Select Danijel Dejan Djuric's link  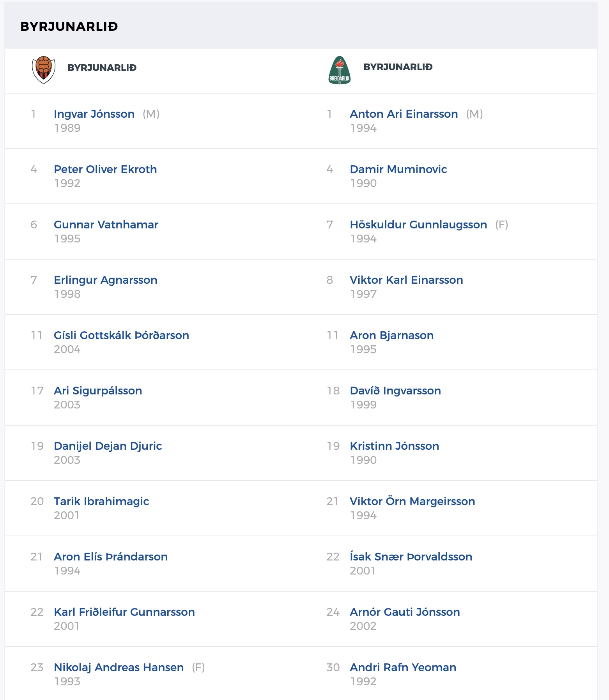pos(108,446)
